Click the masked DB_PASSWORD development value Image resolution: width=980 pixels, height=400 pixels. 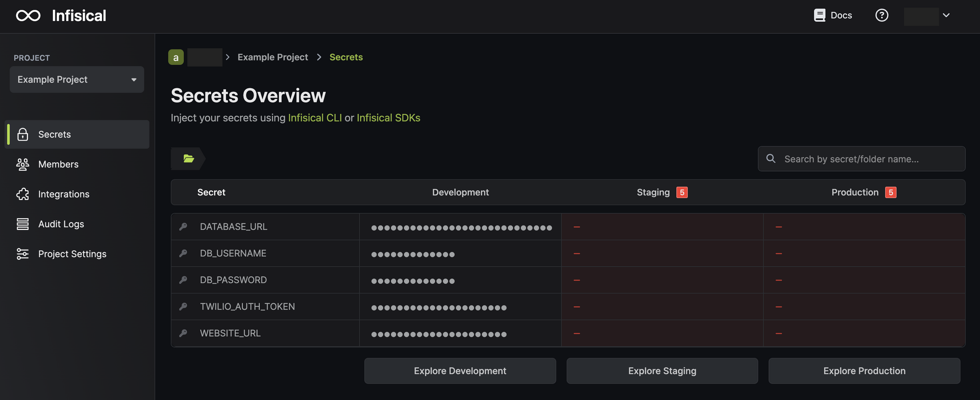pos(413,281)
